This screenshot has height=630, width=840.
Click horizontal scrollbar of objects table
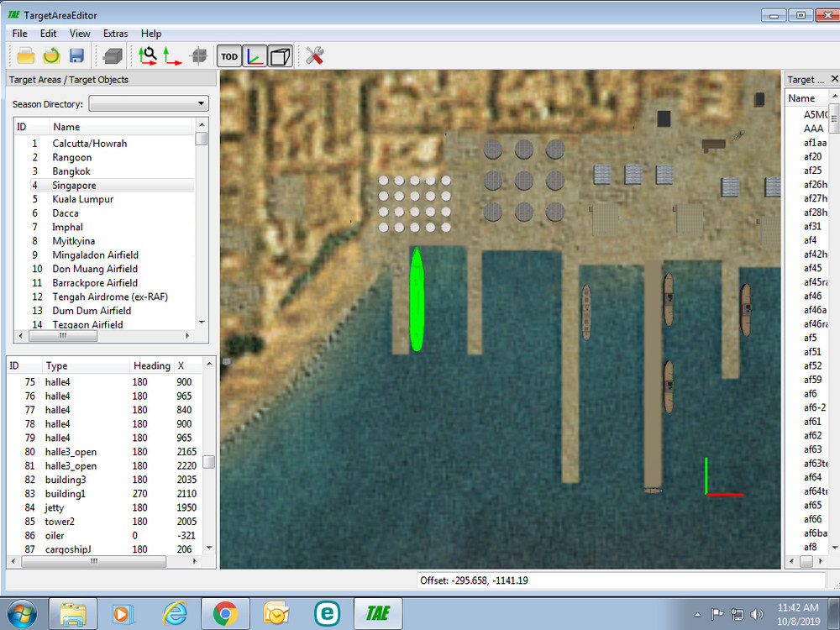(x=94, y=561)
